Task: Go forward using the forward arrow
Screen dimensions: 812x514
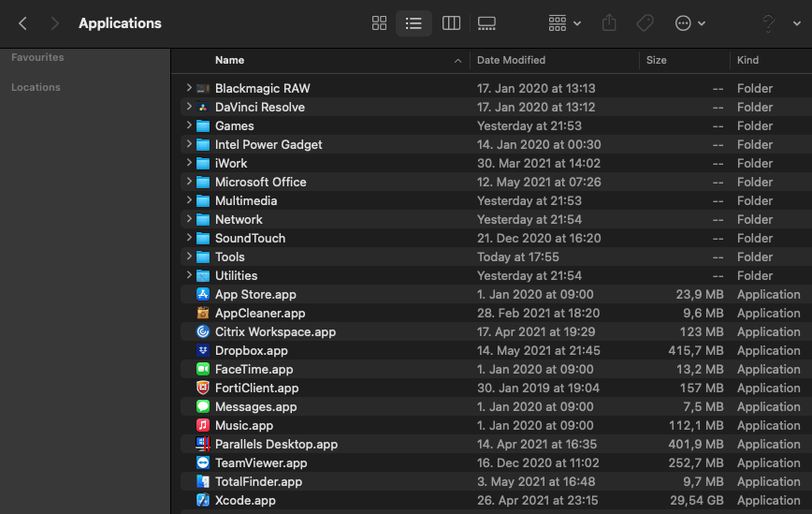Action: click(x=54, y=23)
